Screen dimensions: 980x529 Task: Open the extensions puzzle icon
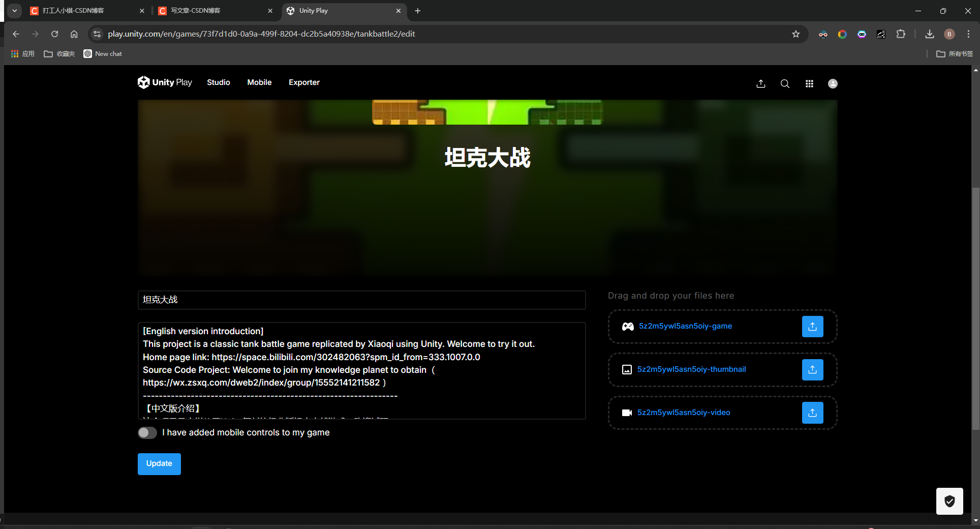coord(901,34)
